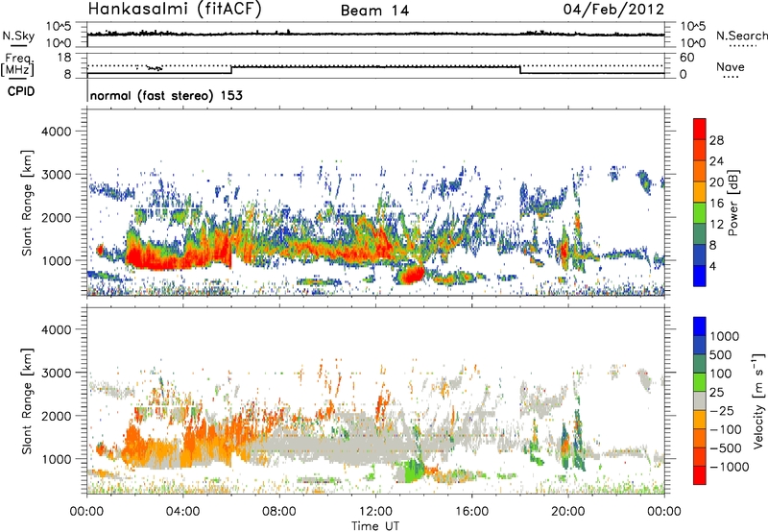Click the frequency step-down line at 18:00

coord(520,70)
